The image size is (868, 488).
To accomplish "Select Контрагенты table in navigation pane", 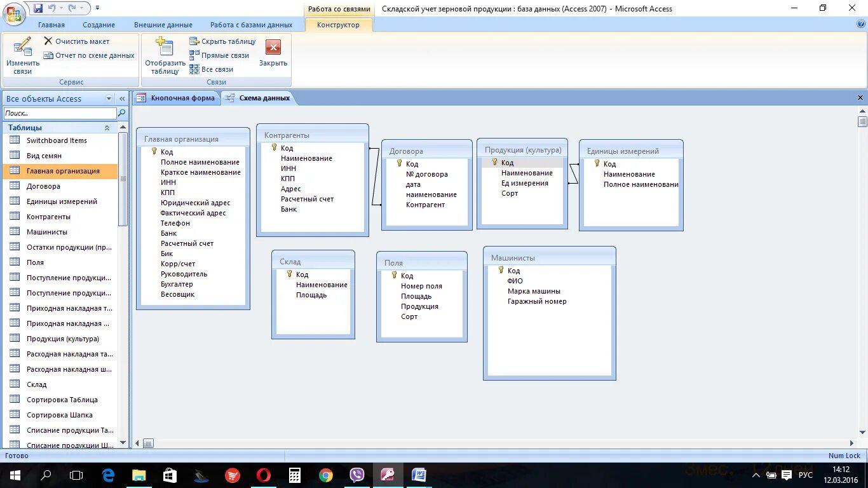I will pyautogui.click(x=60, y=217).
